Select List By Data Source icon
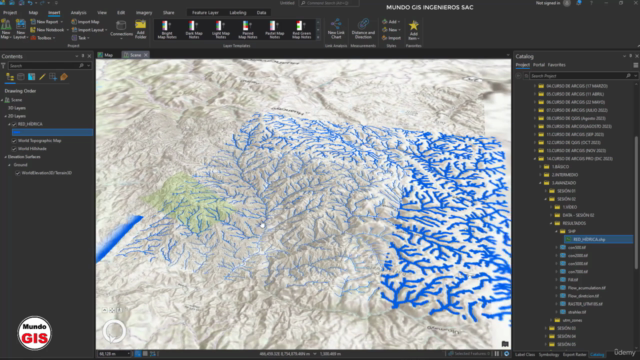The height and width of the screenshot is (360, 640). 21,77
